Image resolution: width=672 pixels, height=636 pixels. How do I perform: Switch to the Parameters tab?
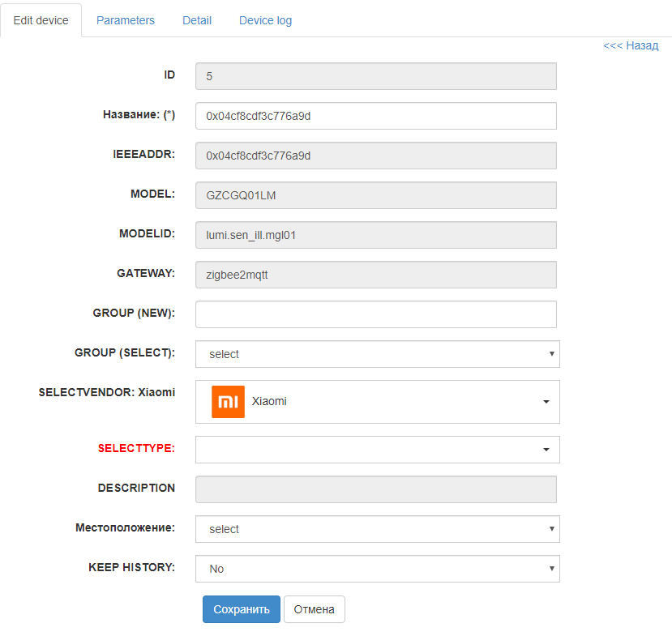point(125,20)
